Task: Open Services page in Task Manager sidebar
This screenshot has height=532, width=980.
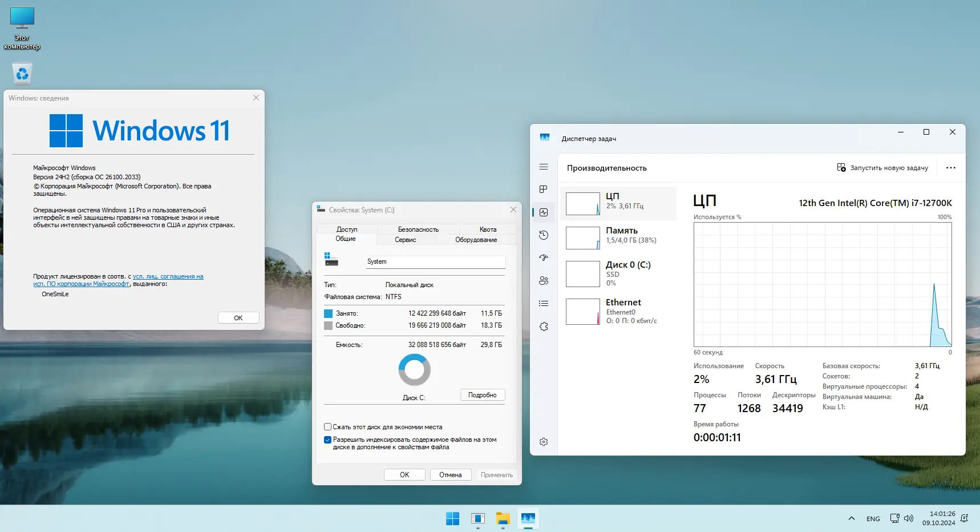Action: pyautogui.click(x=544, y=327)
